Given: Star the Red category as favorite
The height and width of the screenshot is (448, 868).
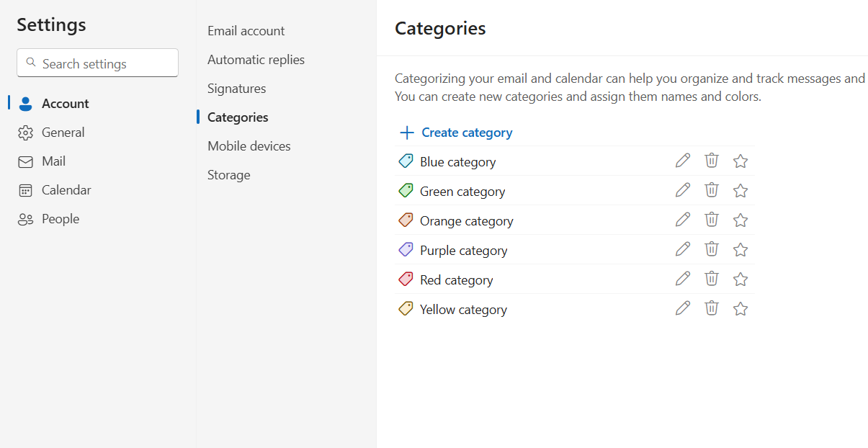Looking at the screenshot, I should coord(741,279).
